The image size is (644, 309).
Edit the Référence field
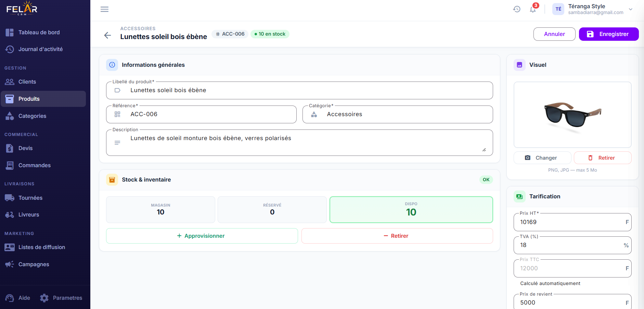(201, 114)
